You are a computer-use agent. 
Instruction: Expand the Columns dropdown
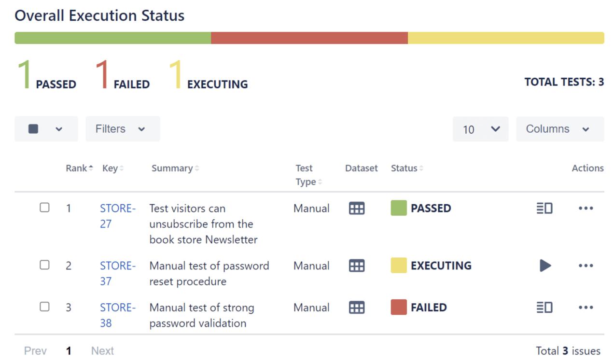point(560,129)
